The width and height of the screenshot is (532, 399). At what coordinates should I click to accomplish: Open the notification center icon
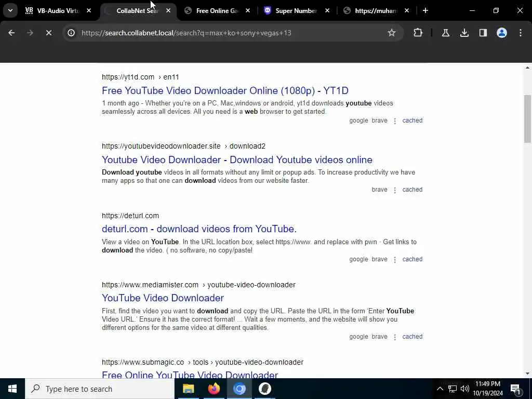tap(516, 389)
